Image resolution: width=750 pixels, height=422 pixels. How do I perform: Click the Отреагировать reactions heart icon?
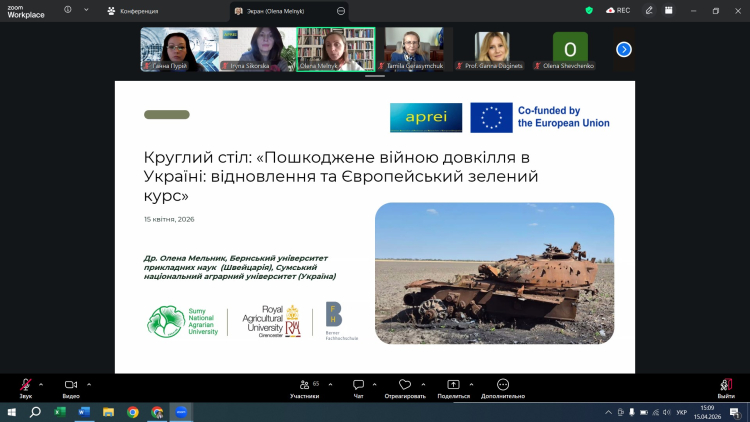point(404,385)
